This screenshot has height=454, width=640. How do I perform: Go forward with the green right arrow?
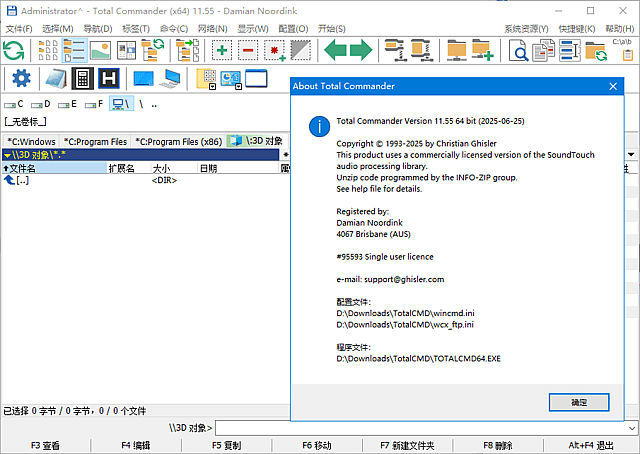coord(361,51)
